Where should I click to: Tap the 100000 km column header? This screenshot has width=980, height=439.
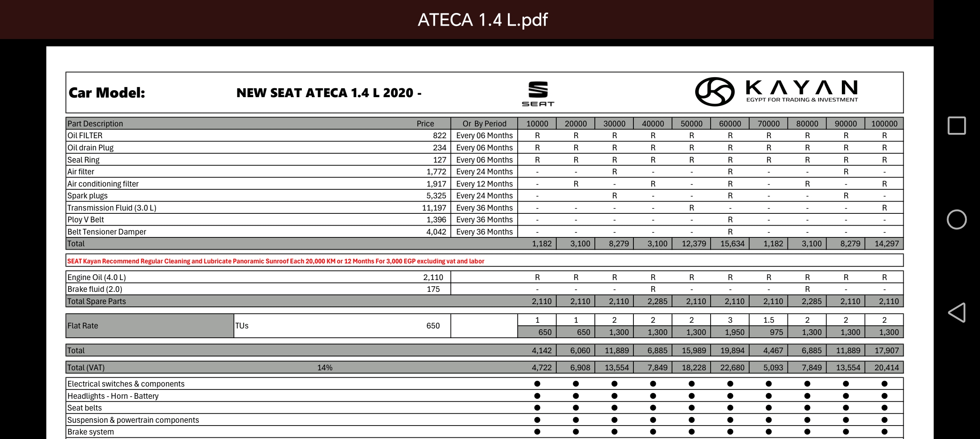(x=884, y=124)
